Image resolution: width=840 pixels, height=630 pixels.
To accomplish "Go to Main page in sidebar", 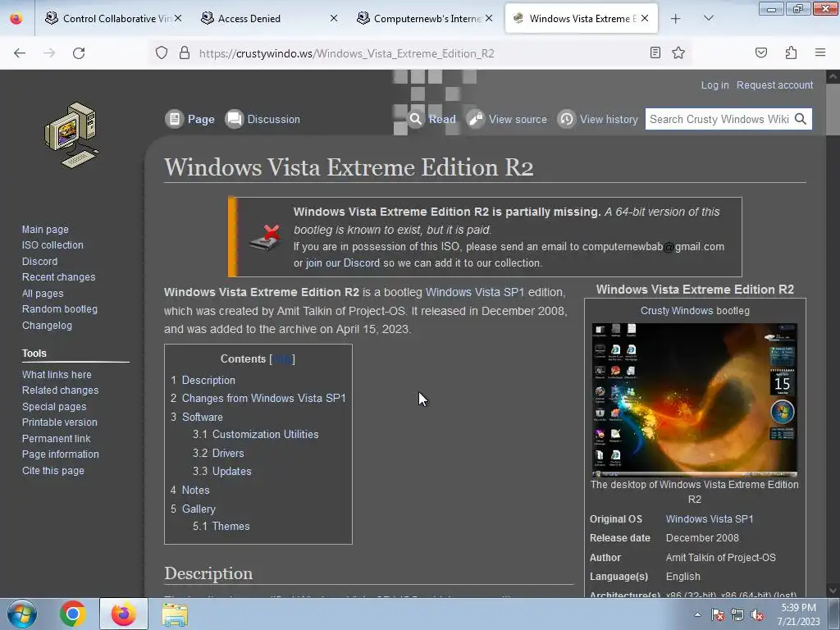I will 45,230.
